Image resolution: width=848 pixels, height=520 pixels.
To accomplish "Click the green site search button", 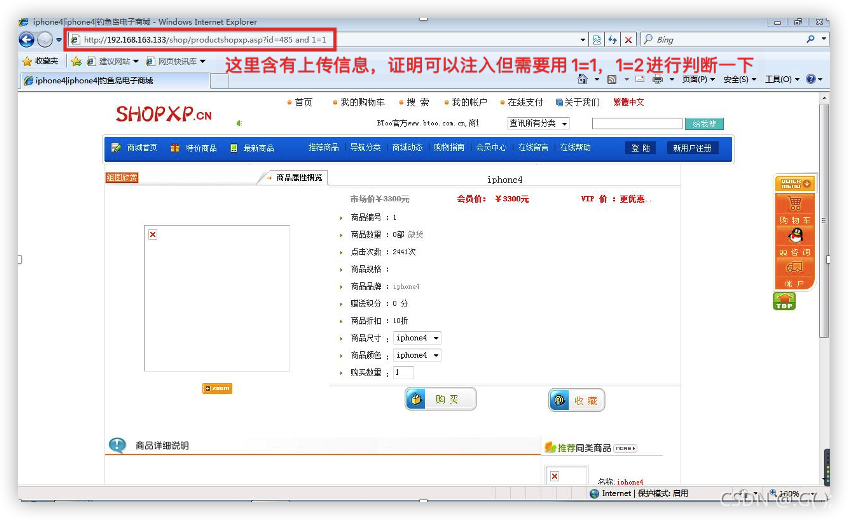I will (x=704, y=124).
